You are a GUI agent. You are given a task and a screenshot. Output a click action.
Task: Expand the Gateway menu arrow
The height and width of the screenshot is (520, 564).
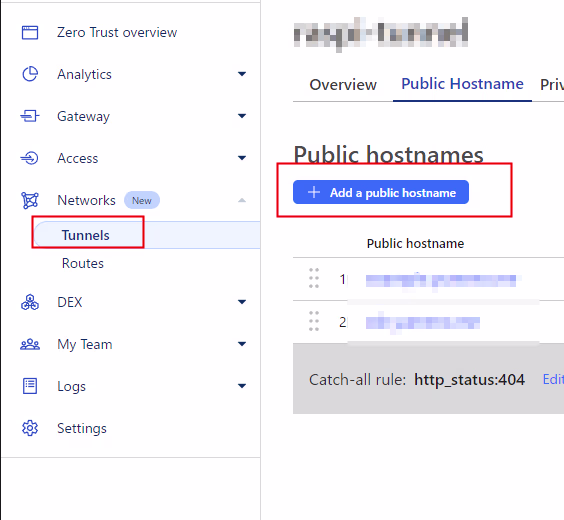[x=242, y=116]
